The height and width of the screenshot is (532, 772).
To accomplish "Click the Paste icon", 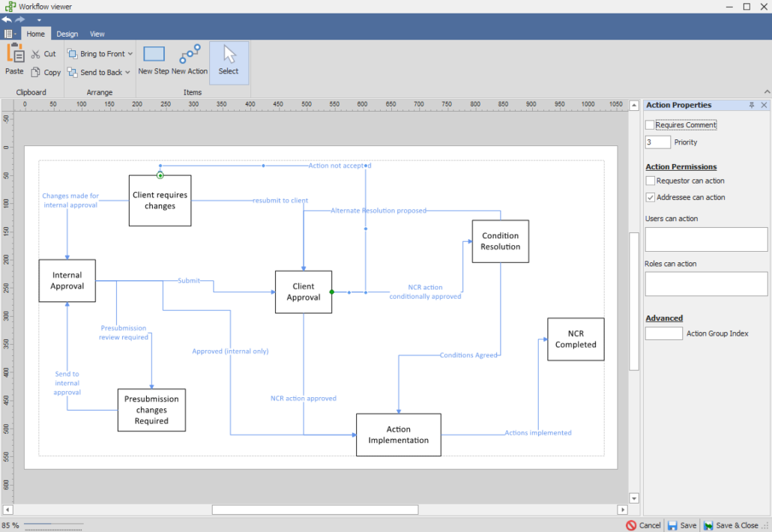I will 13,60.
